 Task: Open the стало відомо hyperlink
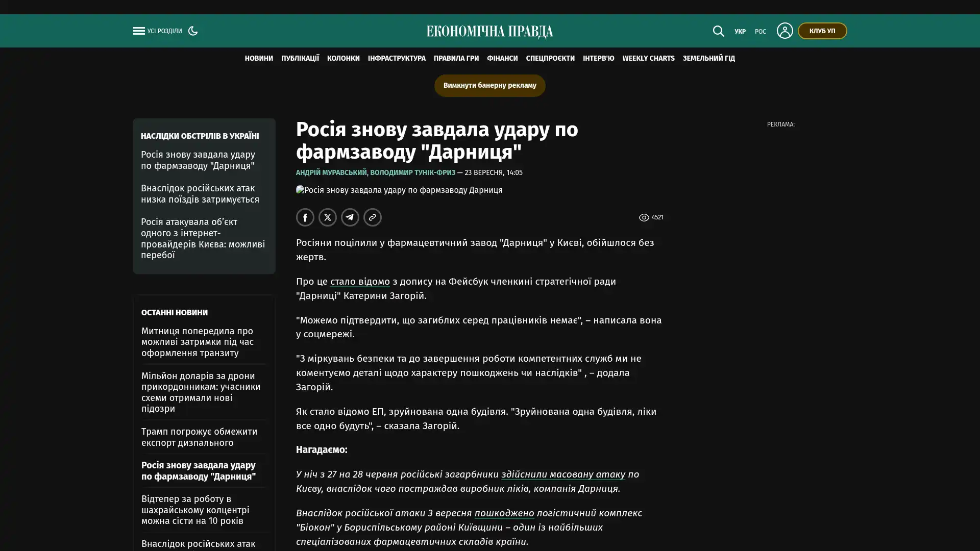pyautogui.click(x=360, y=282)
